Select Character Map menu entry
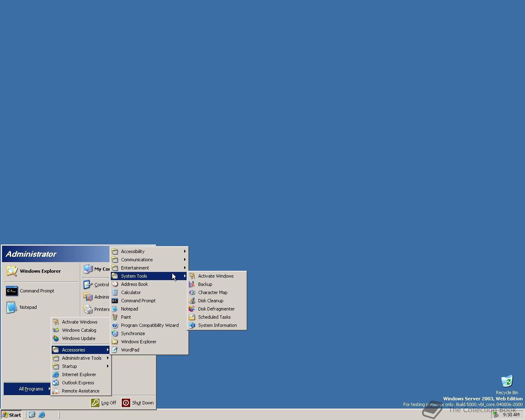 coord(217,292)
